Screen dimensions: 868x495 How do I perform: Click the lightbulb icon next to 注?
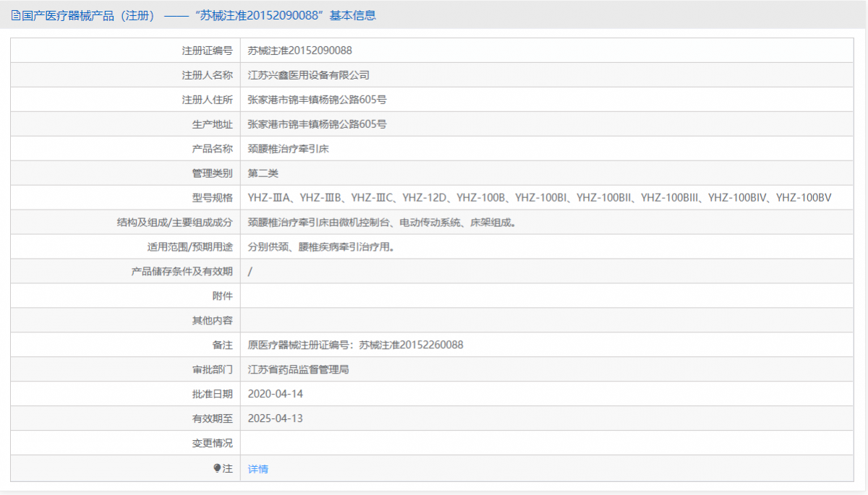pos(217,468)
